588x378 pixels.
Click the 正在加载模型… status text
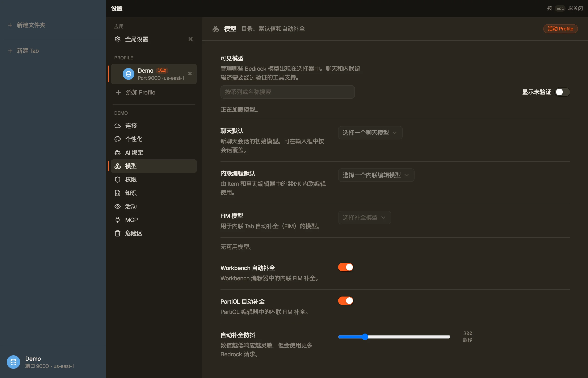239,109
